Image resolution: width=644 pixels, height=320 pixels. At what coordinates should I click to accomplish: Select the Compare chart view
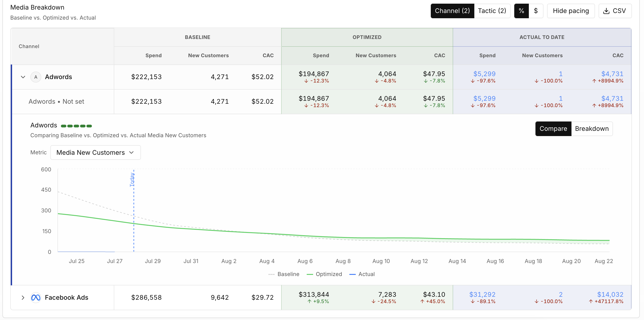click(553, 129)
